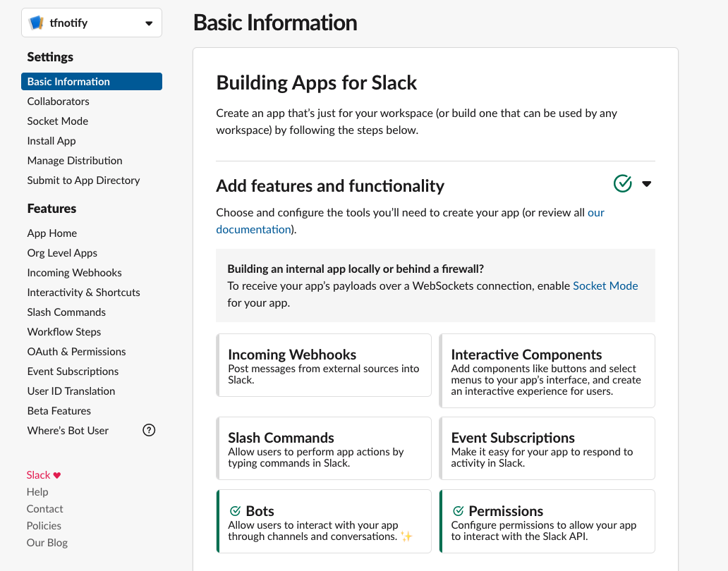The width and height of the screenshot is (728, 571).
Task: Open the Event Subscriptions feature card
Action: (547, 448)
